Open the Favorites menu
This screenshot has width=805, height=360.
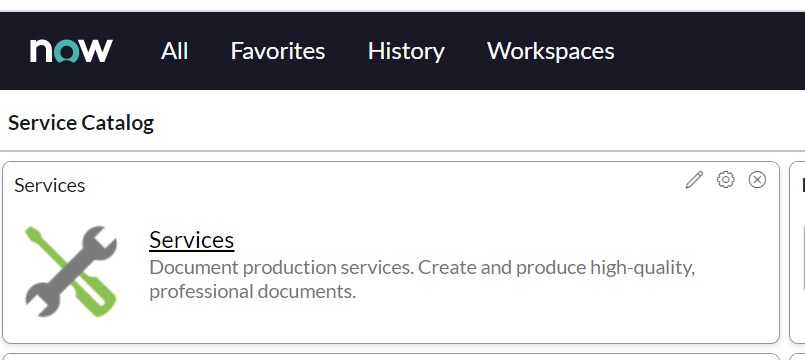click(278, 51)
